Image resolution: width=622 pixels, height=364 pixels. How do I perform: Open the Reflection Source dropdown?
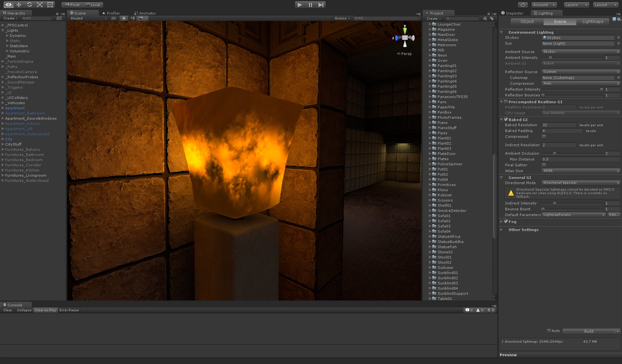pos(581,72)
